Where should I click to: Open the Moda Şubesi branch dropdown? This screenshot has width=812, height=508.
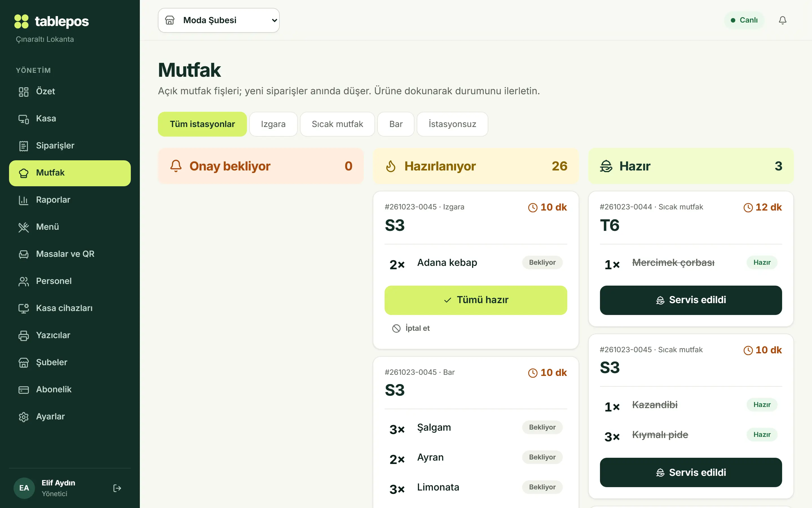[219, 20]
